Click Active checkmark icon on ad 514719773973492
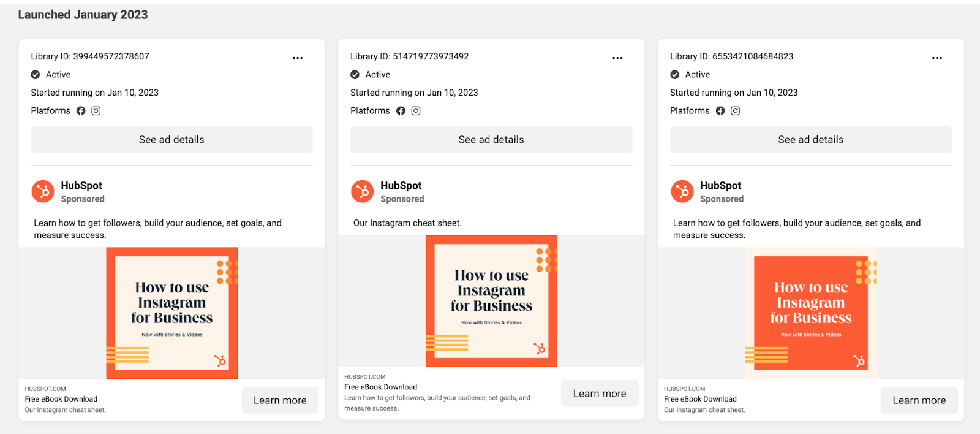The image size is (980, 434). coord(355,75)
